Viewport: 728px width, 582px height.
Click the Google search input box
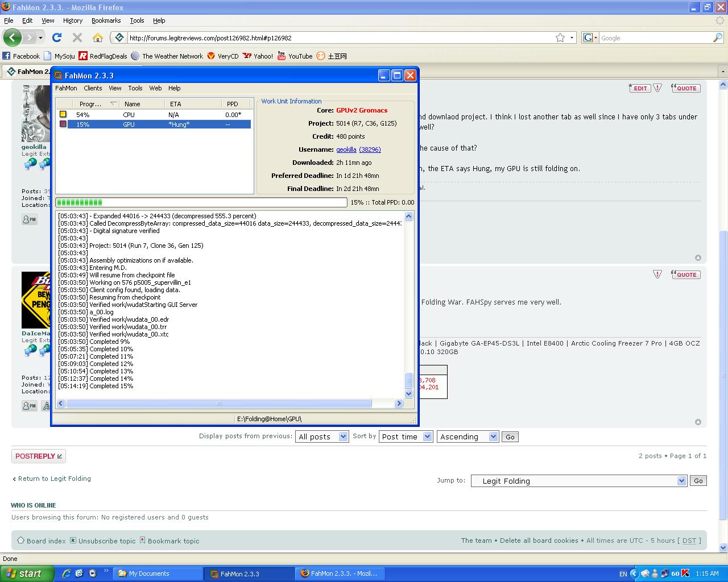point(655,38)
